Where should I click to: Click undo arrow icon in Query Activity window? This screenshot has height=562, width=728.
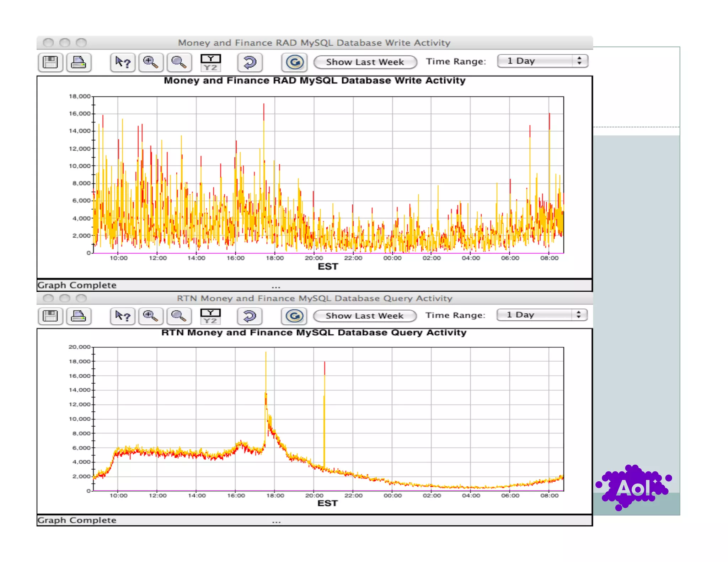coord(250,316)
